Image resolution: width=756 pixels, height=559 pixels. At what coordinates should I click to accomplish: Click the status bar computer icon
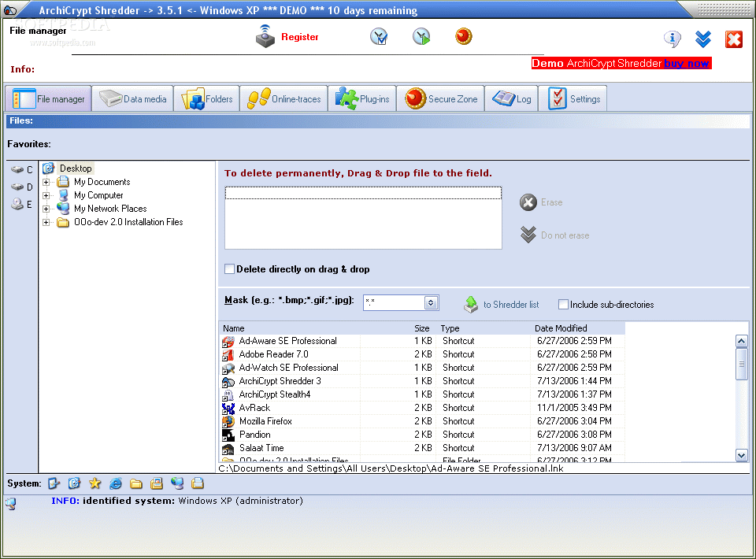click(10, 504)
